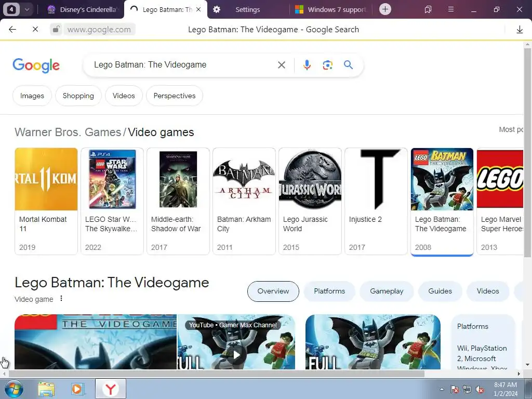Close the Lego Batman browser tab
Image resolution: width=532 pixels, height=399 pixels.
point(198,9)
